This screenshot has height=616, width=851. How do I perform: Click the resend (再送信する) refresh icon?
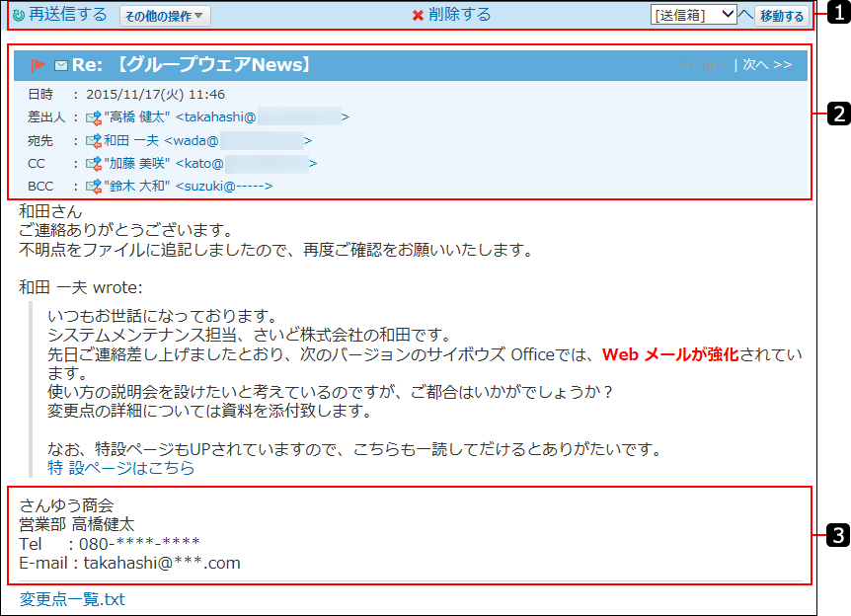19,15
